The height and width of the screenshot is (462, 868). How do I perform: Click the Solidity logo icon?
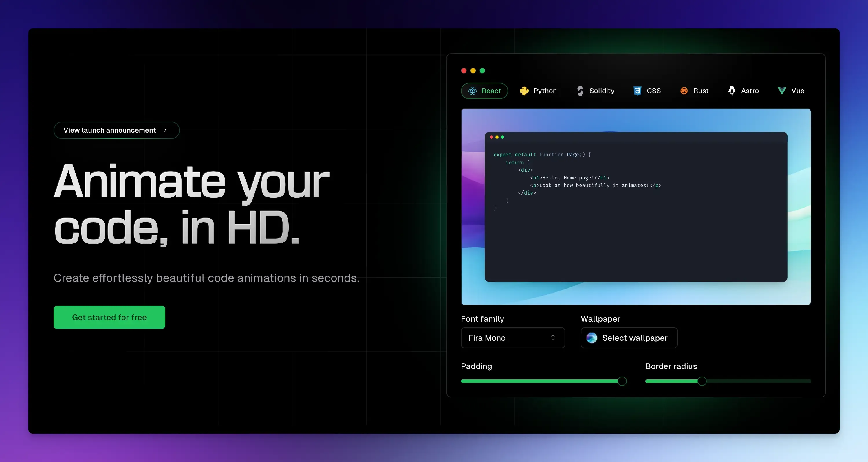pyautogui.click(x=580, y=91)
